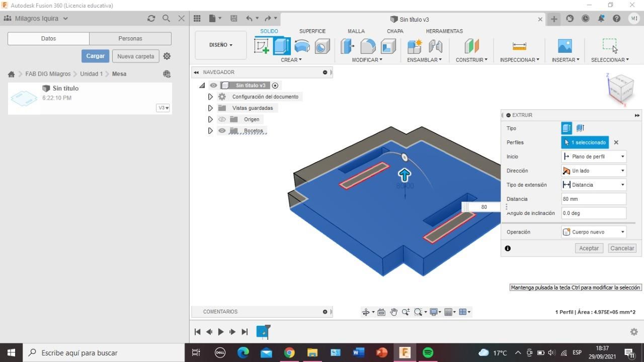The width and height of the screenshot is (644, 362).
Task: Open the notifications bell
Action: [x=601, y=19]
